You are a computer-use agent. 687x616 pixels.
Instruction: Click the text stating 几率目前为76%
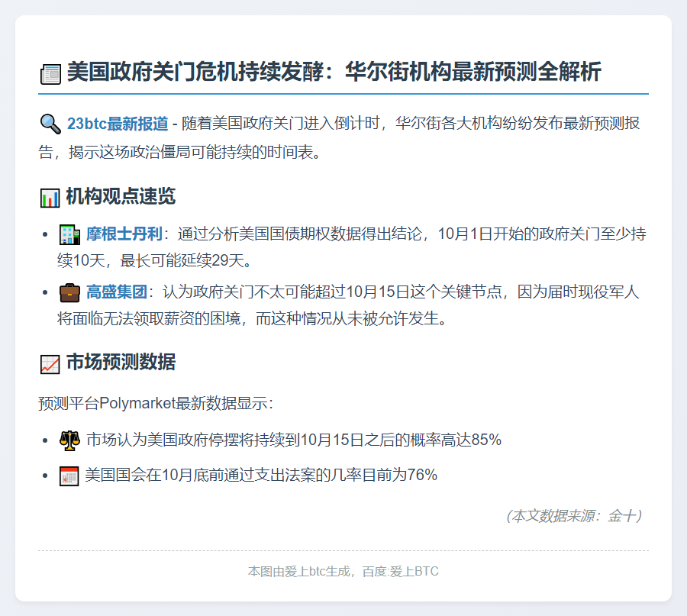(261, 476)
